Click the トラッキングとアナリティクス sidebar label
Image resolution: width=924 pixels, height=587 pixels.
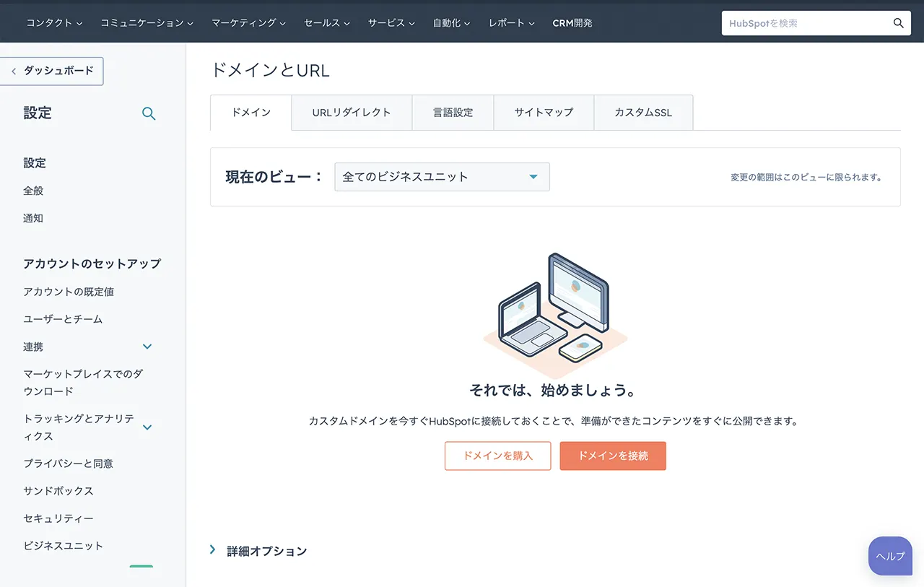(79, 427)
